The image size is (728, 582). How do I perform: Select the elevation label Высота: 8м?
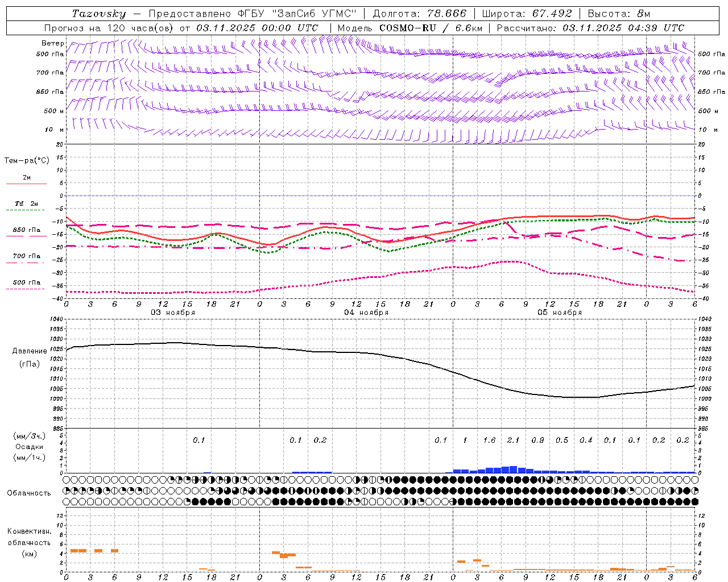pos(619,14)
